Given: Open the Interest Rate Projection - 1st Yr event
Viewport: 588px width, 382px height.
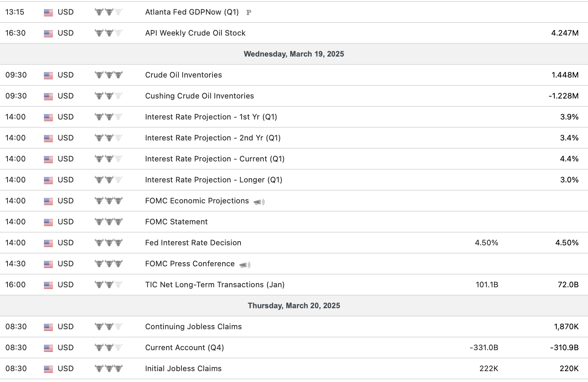Looking at the screenshot, I should (x=211, y=117).
